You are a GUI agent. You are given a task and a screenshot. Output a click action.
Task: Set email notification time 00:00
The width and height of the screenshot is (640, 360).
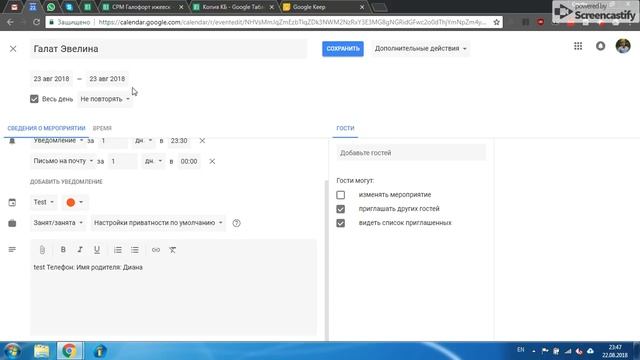[x=189, y=161]
